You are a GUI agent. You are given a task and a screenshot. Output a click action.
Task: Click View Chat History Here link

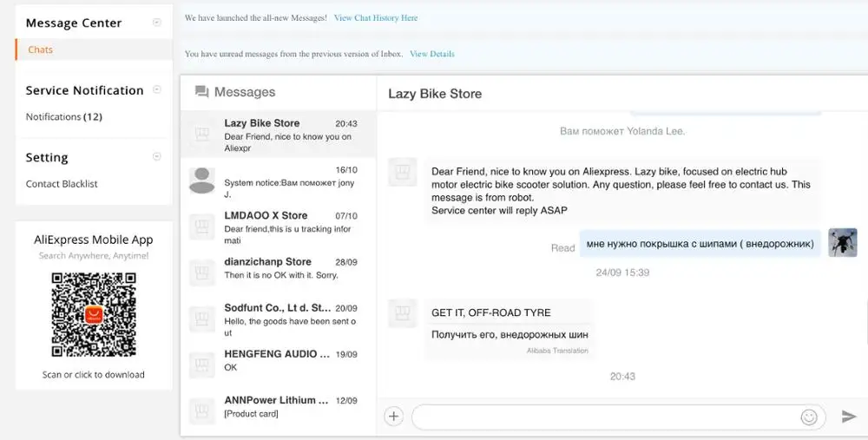coord(376,17)
